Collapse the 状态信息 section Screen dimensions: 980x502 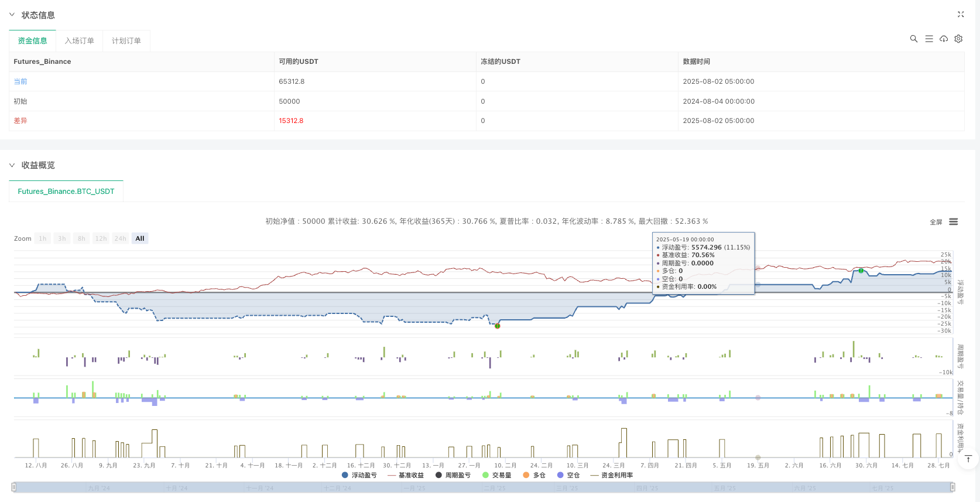coord(12,15)
